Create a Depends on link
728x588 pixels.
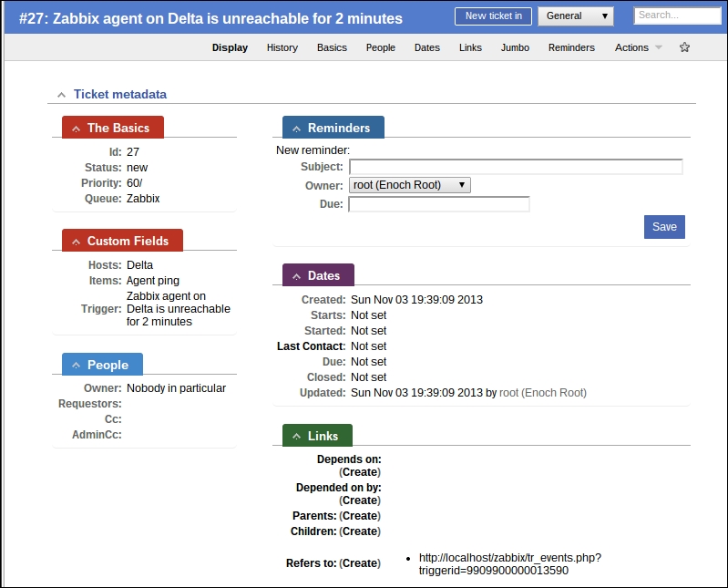(360, 472)
